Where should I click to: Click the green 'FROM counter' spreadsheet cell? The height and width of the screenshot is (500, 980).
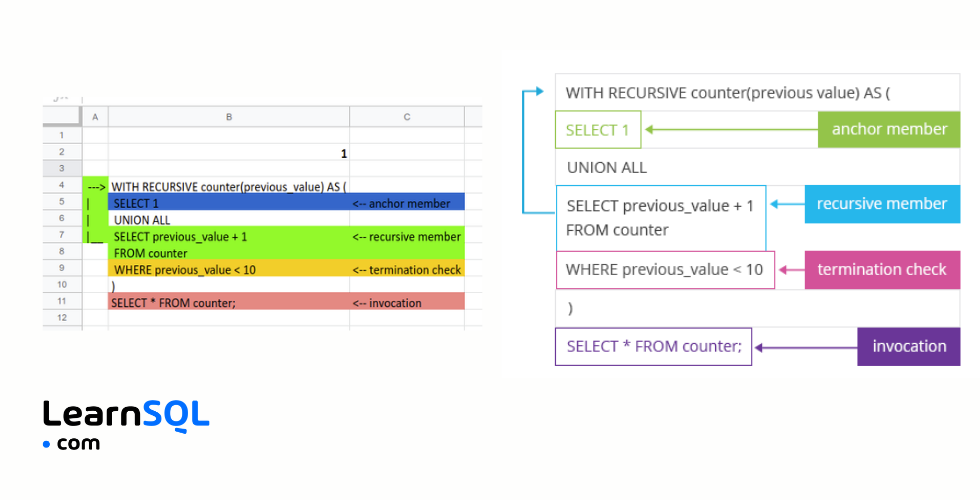229,252
